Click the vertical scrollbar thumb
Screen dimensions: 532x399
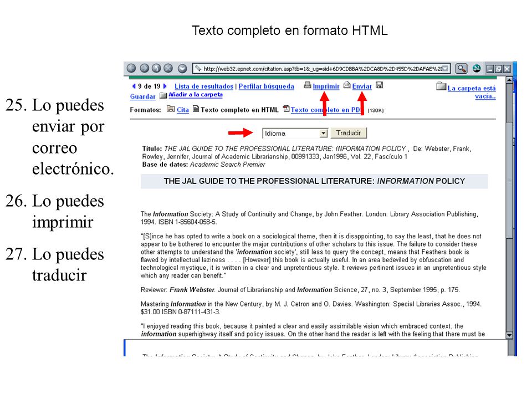(509, 180)
